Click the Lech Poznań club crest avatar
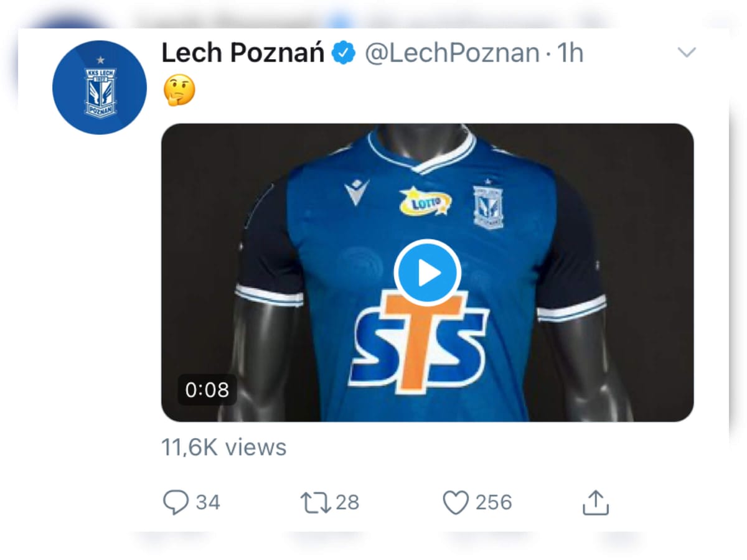This screenshot has height=560, width=747. (x=100, y=87)
